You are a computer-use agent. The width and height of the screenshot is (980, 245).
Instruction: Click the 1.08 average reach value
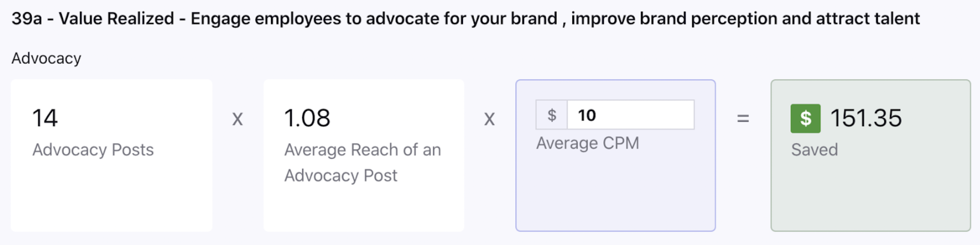tap(307, 118)
